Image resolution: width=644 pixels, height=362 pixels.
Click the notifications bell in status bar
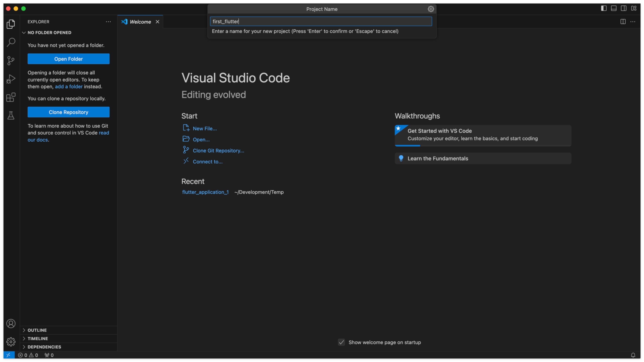633,355
